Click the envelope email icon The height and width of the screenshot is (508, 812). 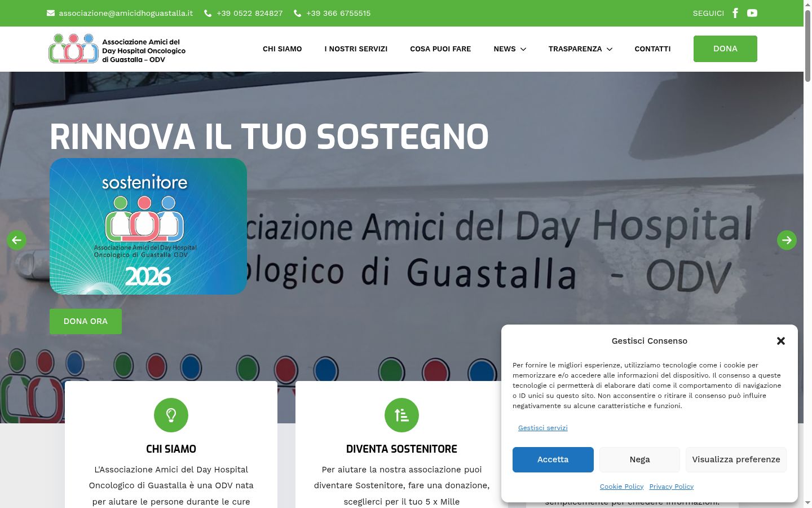51,13
